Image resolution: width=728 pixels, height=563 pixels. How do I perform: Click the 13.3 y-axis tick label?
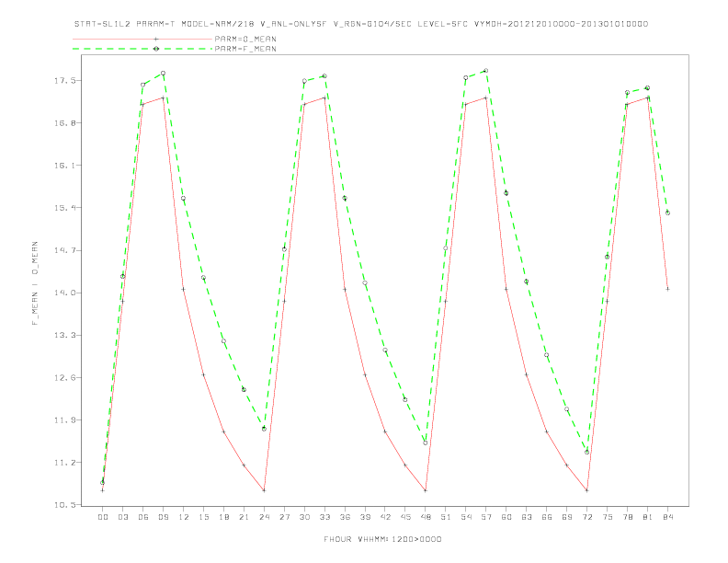pyautogui.click(x=64, y=335)
